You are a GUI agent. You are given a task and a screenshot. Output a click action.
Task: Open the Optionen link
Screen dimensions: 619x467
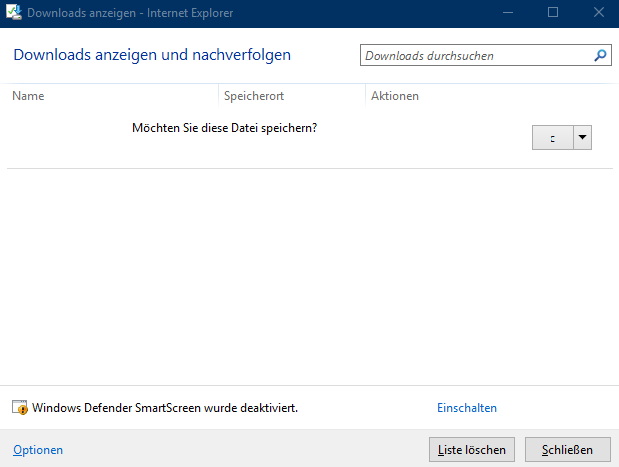(38, 450)
